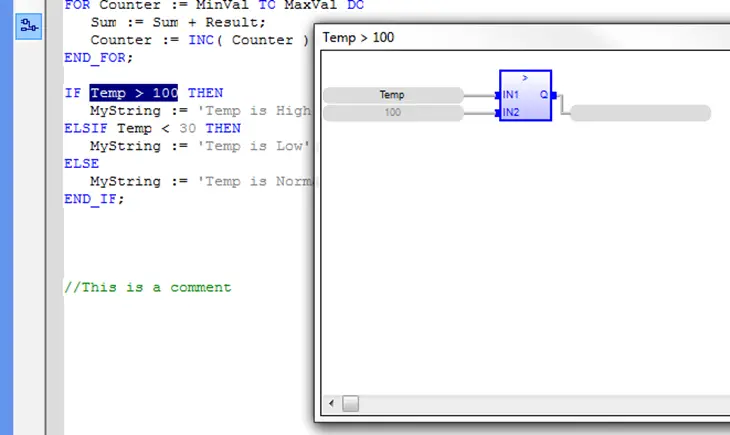
Task: Click "MyString := 'Temp is High" line
Action: point(201,111)
